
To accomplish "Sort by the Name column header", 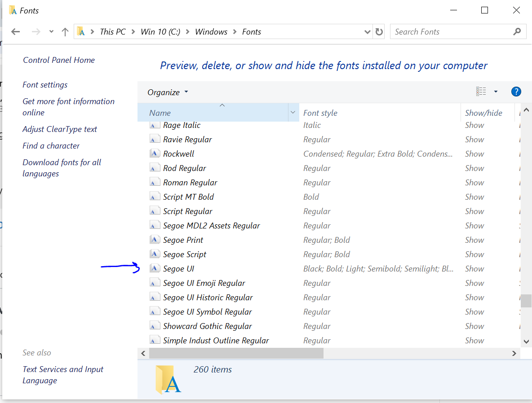I will (x=213, y=113).
